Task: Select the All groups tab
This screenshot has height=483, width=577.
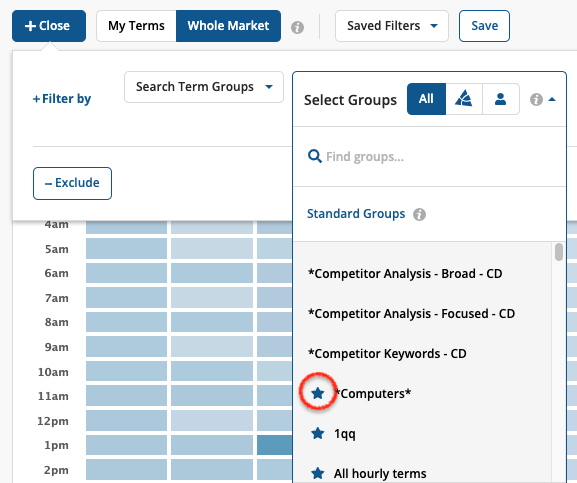Action: [x=426, y=99]
